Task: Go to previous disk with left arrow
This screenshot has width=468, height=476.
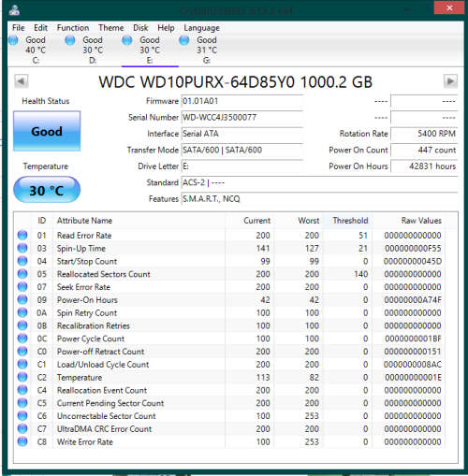Action: click(x=22, y=81)
